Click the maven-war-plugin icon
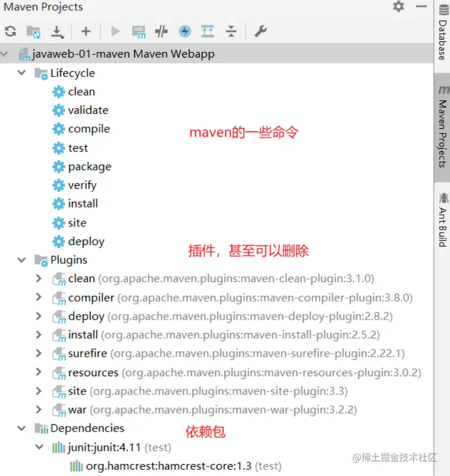Image resolution: width=450 pixels, height=476 pixels. 59,410
